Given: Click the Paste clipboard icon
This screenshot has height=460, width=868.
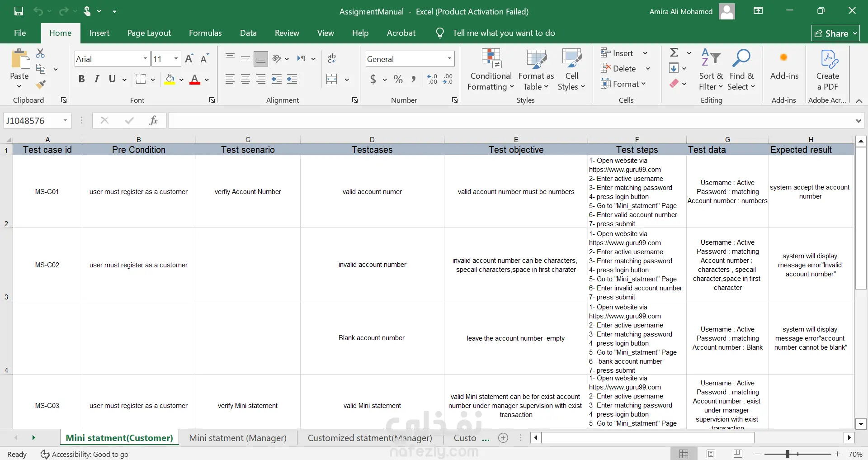Looking at the screenshot, I should pos(19,59).
